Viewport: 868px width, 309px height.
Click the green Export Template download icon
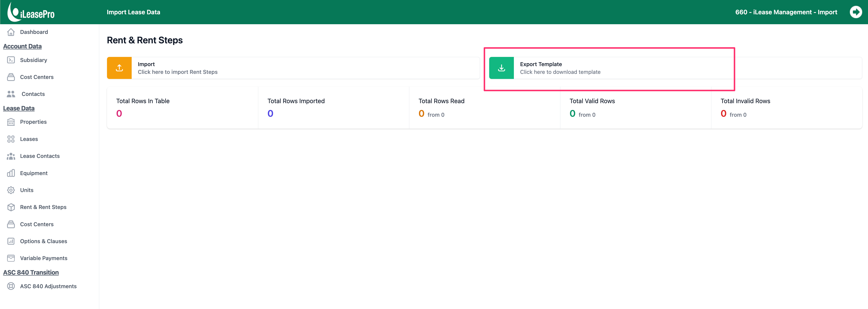501,68
